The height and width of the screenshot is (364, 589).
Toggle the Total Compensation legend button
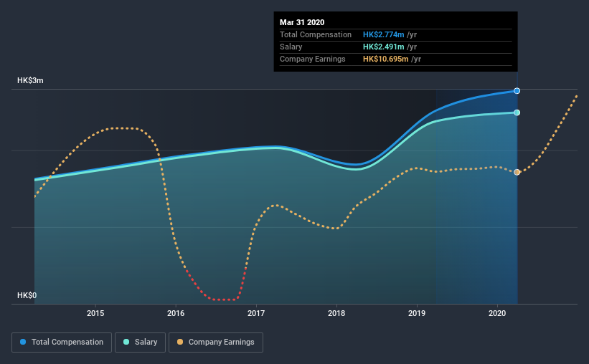62,343
